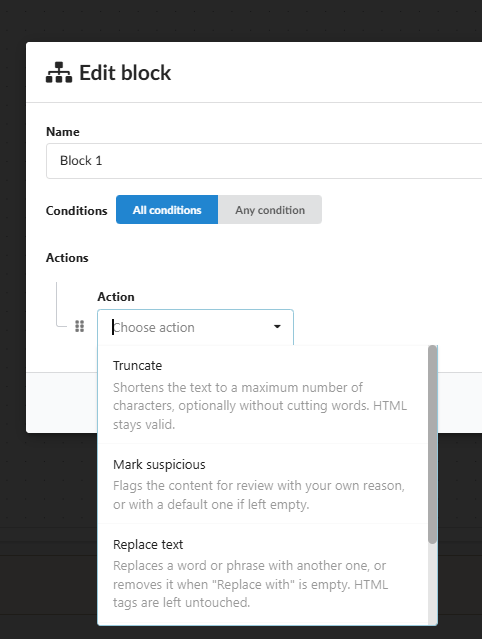Switch to Any condition mode

click(x=270, y=209)
